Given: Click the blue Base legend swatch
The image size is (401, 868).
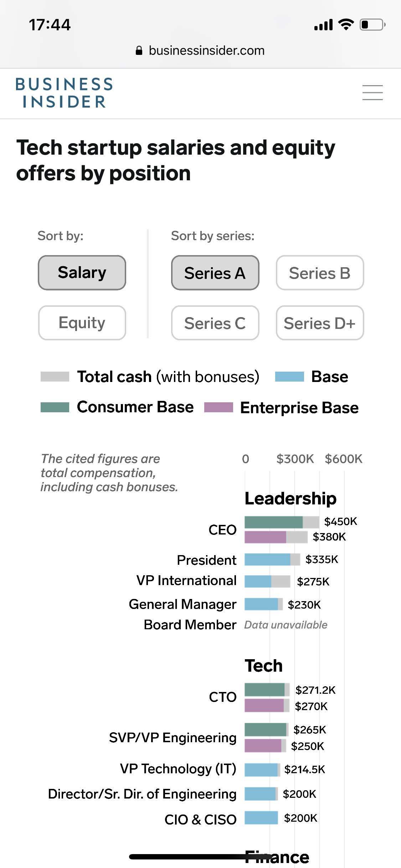Looking at the screenshot, I should 289,377.
